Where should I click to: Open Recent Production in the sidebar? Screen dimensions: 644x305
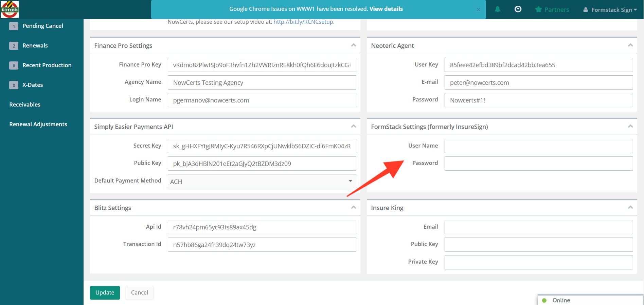pyautogui.click(x=47, y=65)
